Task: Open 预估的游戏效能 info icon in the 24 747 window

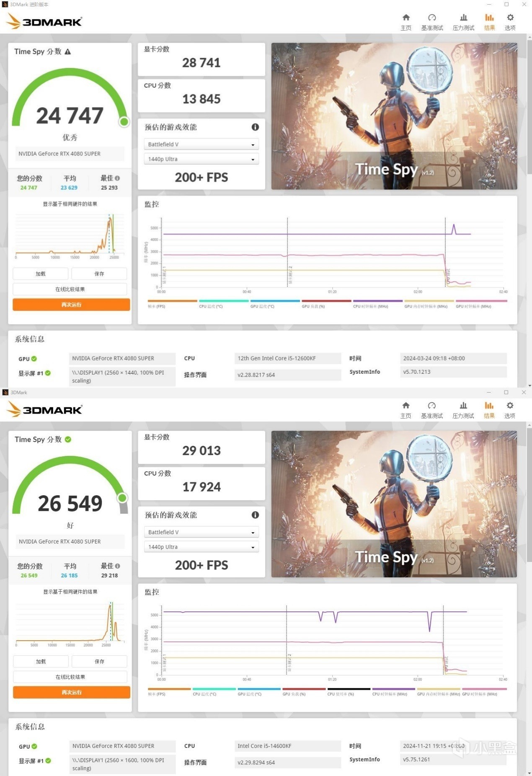Action: tap(255, 127)
